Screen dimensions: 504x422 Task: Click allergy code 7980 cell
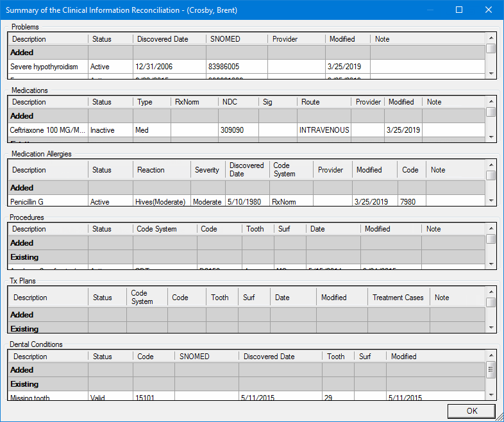pos(412,201)
